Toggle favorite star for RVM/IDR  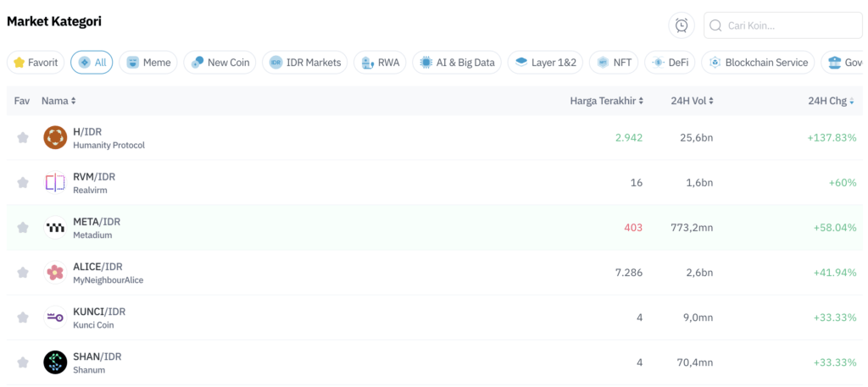(x=23, y=182)
